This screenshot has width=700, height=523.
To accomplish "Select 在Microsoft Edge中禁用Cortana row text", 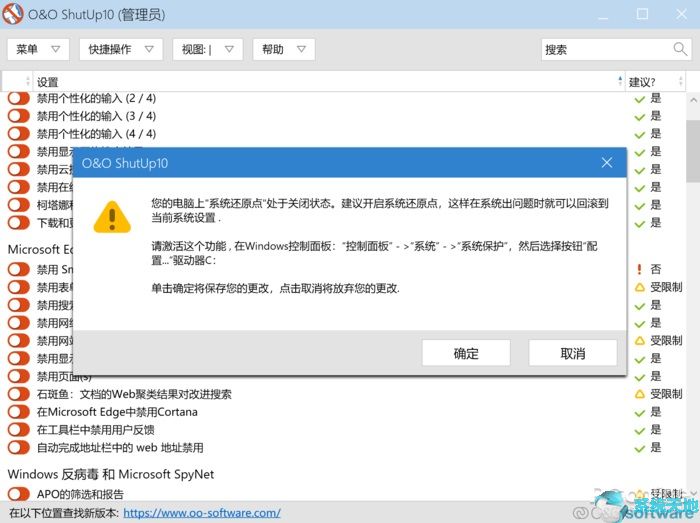I will 117,412.
